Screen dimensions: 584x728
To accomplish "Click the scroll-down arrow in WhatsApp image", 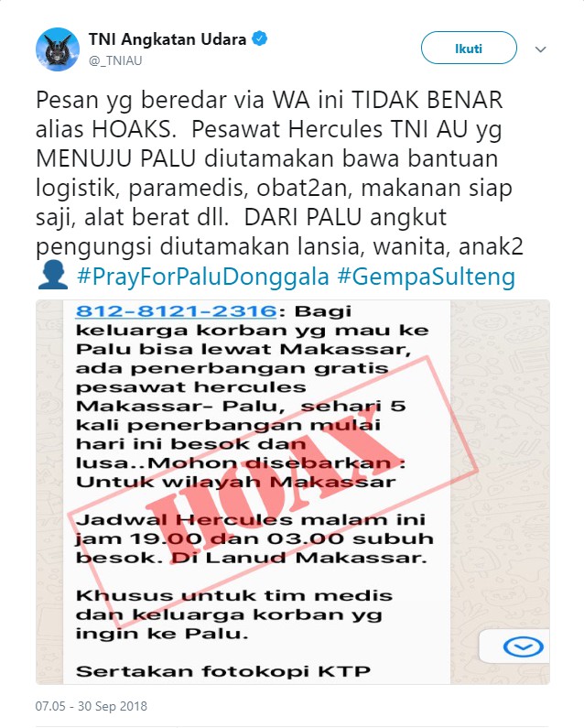I will coord(524,647).
